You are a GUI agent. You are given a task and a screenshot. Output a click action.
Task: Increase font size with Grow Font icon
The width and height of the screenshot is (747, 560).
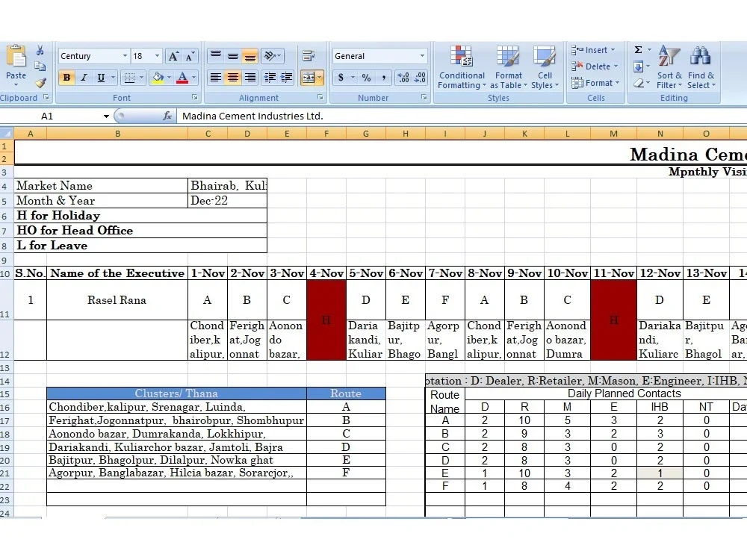173,56
